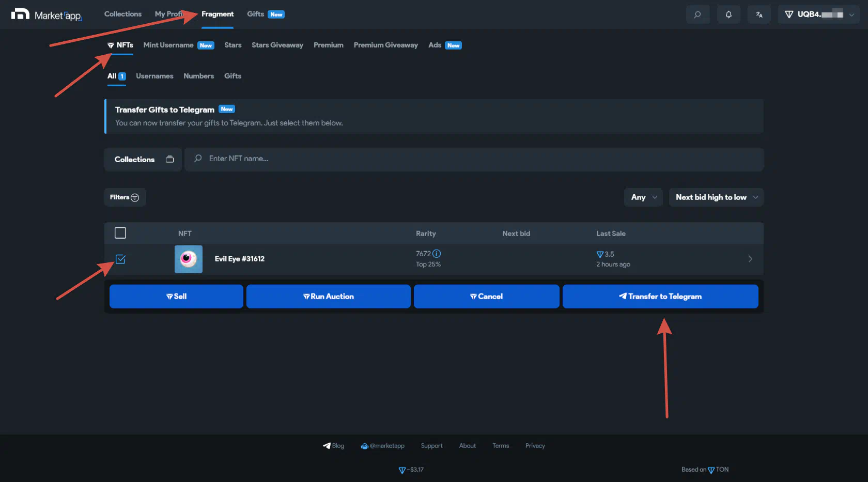Open the language translate icon
Screen dimensions: 868x482
point(759,14)
